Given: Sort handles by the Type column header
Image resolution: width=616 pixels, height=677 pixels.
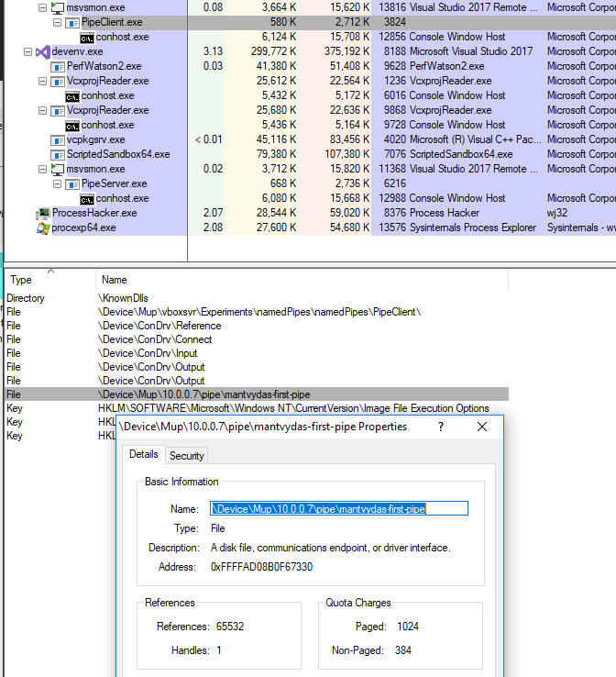Looking at the screenshot, I should [x=20, y=280].
